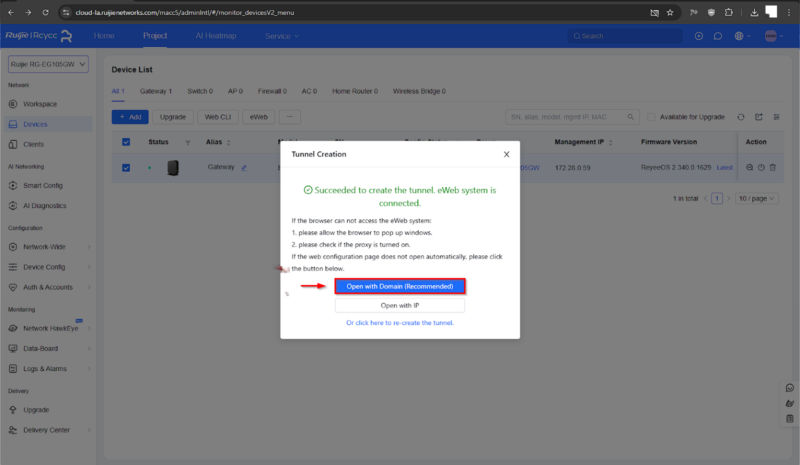Click the eWeb toolbar button
The image size is (800, 465).
tap(259, 117)
